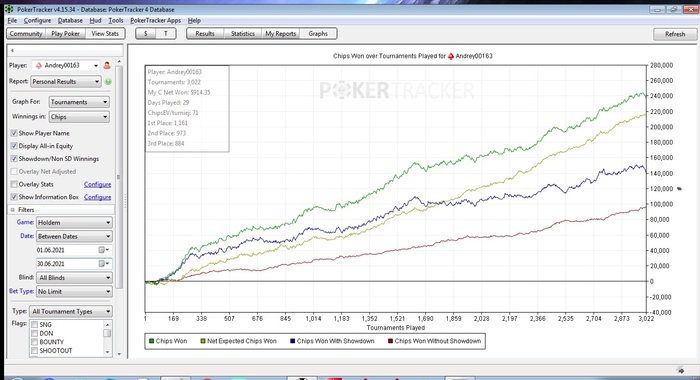
Task: Open the Help menu
Action: (194, 21)
